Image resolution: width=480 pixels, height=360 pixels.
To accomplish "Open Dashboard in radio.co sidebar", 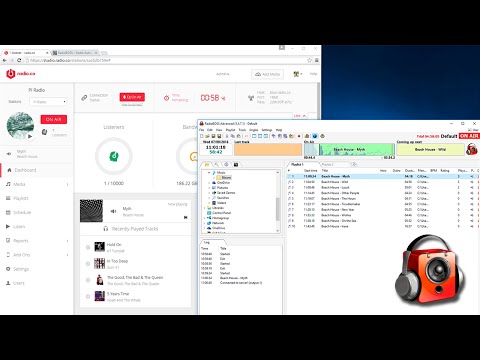I will pyautogui.click(x=36, y=170).
